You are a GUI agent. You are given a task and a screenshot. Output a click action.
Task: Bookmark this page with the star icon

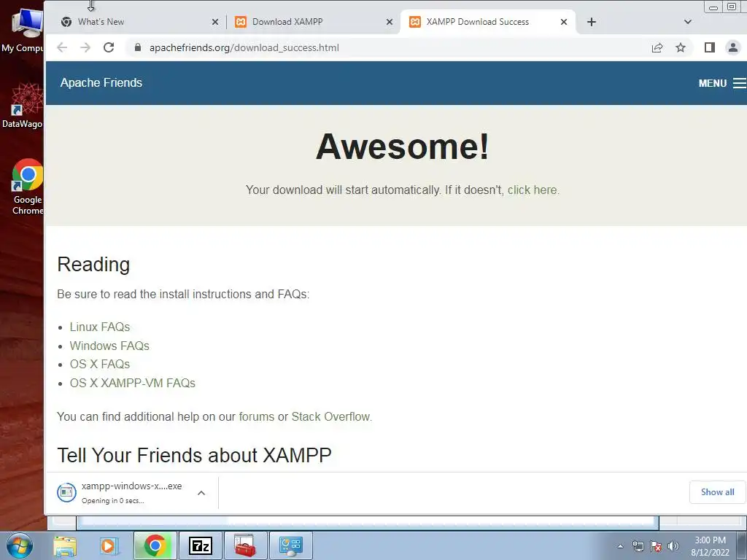coord(681,47)
